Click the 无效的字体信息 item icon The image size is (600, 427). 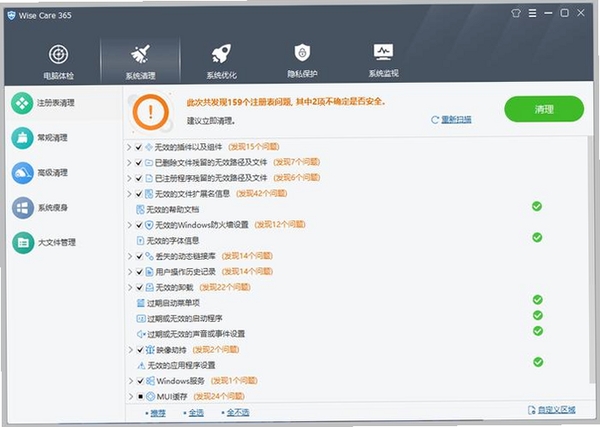(x=140, y=241)
